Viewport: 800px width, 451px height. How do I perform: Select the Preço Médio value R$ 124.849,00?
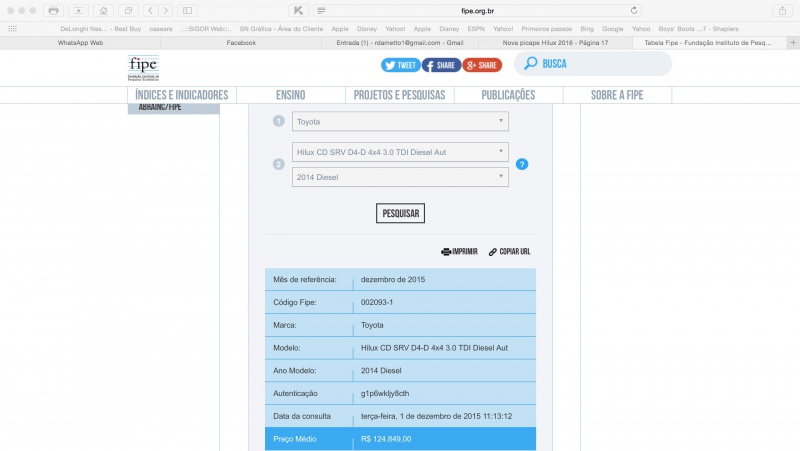[x=386, y=439]
